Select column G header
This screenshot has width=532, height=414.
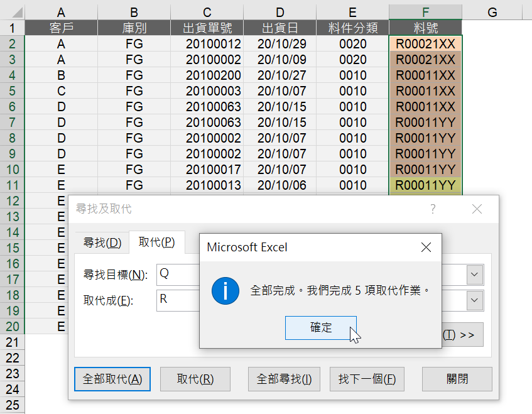(x=492, y=13)
